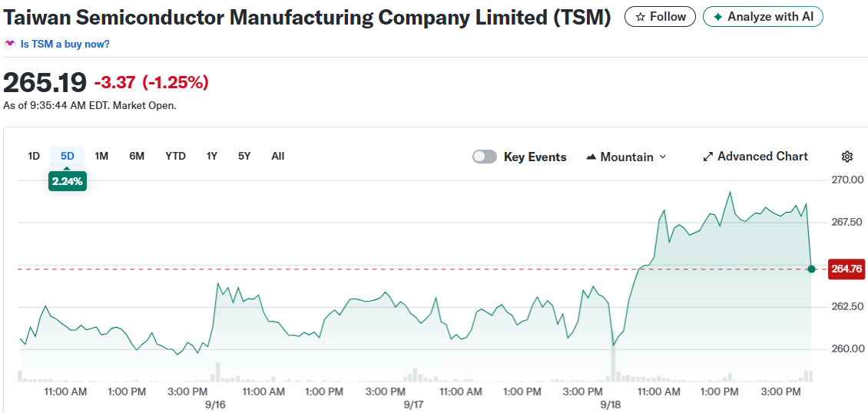Click the 267.50 axis value
868x413 pixels.
847,223
